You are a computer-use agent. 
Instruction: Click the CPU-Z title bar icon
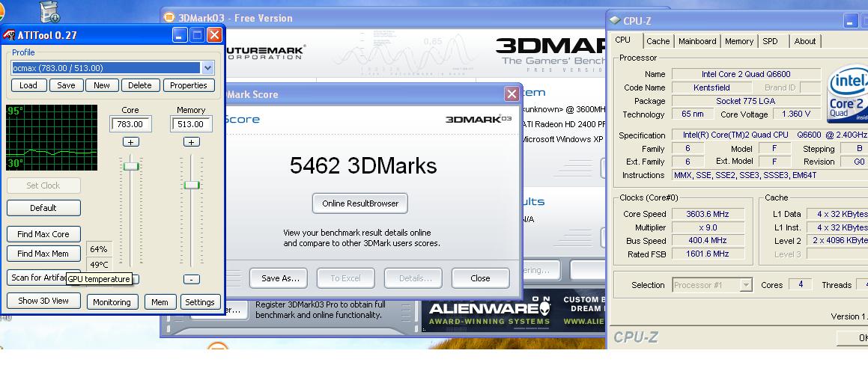(614, 21)
